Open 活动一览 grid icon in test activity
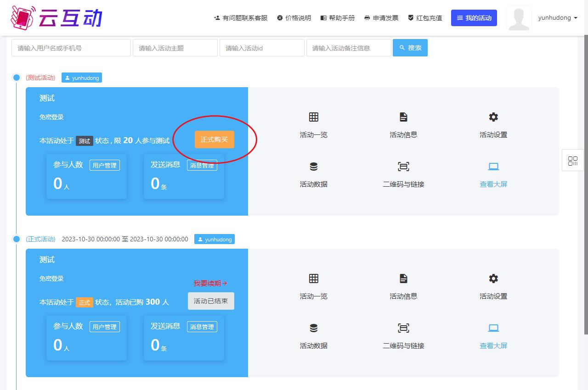The width and height of the screenshot is (588, 390). pos(313,117)
